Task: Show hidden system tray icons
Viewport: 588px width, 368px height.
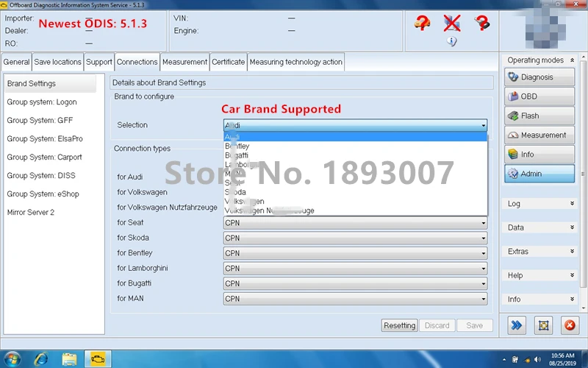Action: click(x=504, y=360)
